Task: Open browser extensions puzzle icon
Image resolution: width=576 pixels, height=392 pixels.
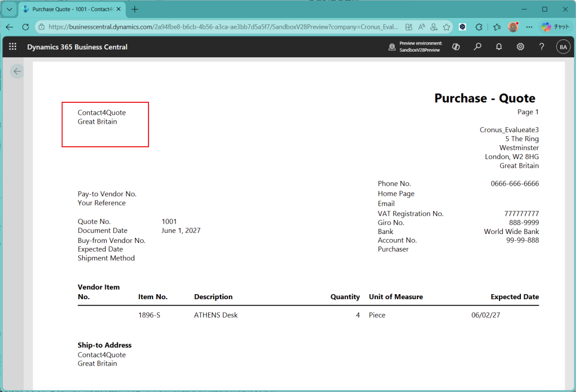Action: coord(479,27)
